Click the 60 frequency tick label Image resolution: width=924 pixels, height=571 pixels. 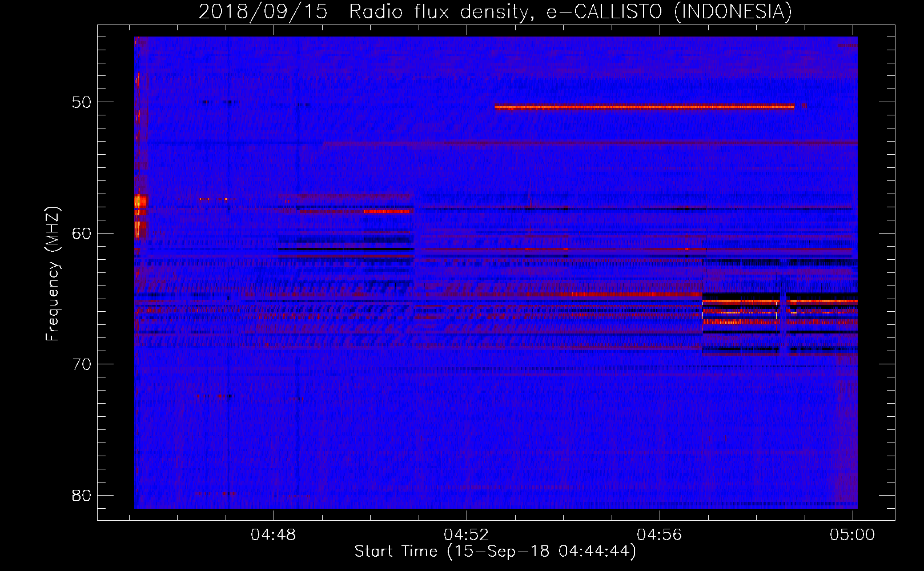[x=82, y=233]
